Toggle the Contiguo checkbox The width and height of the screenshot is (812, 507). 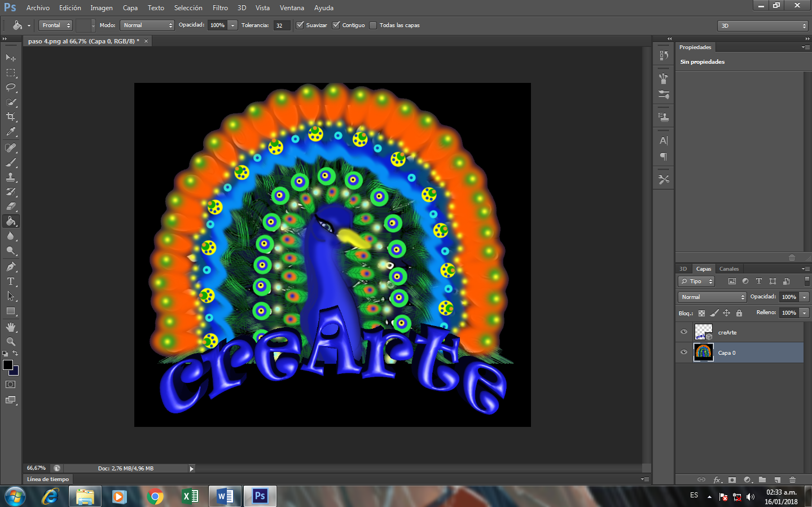point(336,25)
